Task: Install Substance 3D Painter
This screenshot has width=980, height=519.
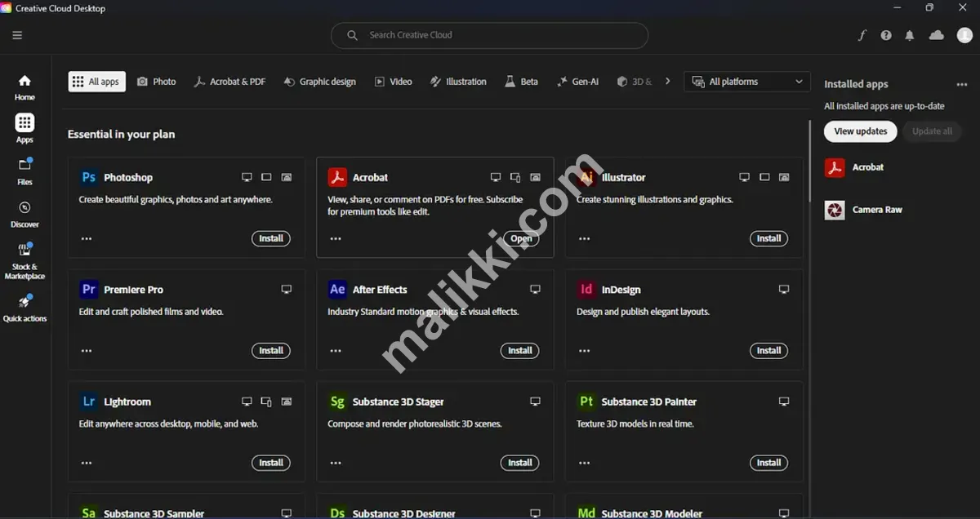Action: point(768,463)
